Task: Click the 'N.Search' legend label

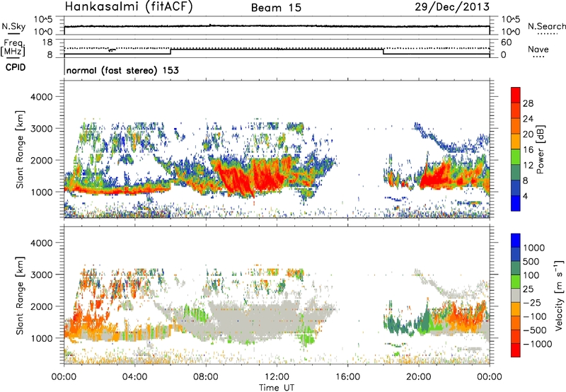Action: tap(546, 26)
